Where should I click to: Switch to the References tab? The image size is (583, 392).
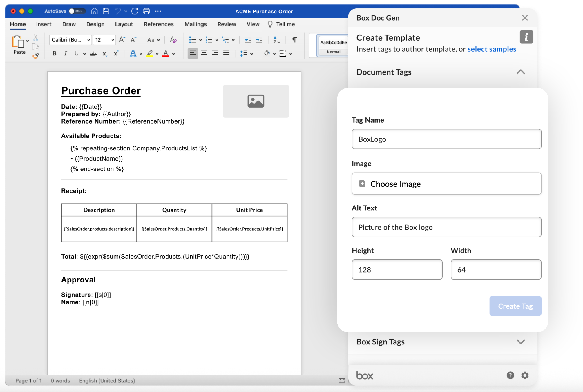pos(159,24)
